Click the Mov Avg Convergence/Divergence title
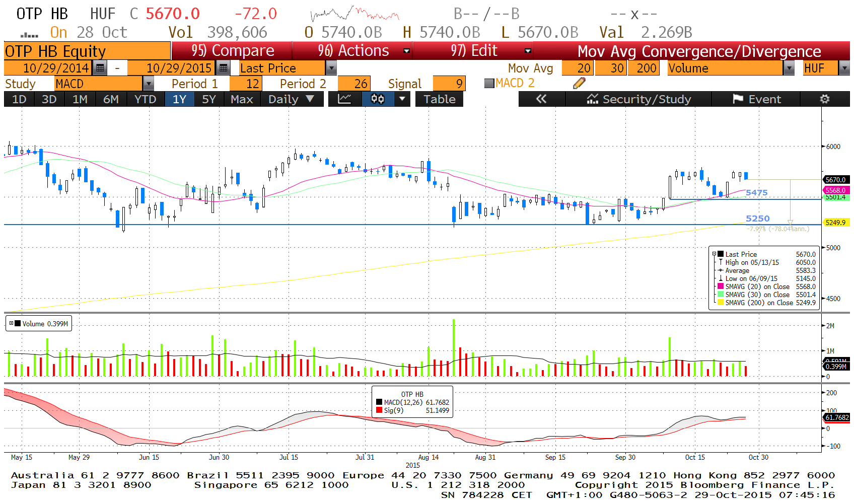Image resolution: width=854 pixels, height=504 pixels. click(x=699, y=51)
